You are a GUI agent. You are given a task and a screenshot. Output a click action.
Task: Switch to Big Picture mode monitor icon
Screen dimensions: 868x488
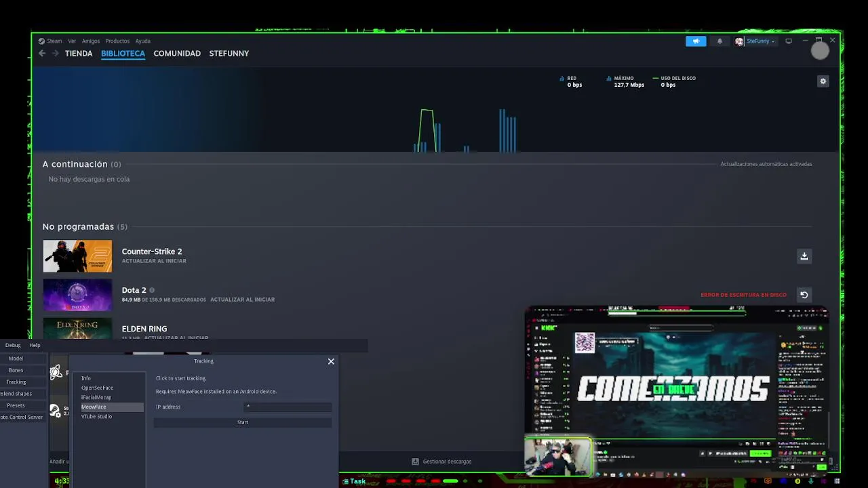tap(789, 41)
